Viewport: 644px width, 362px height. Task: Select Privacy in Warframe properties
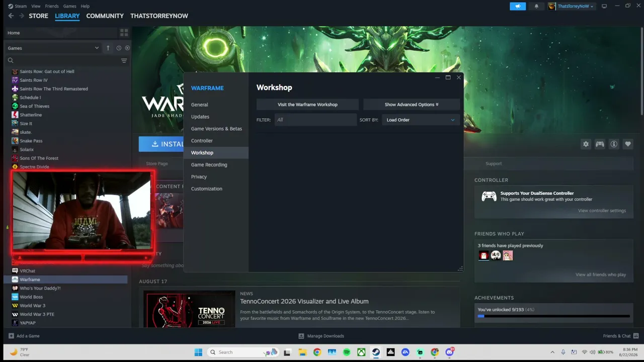[216, 177]
